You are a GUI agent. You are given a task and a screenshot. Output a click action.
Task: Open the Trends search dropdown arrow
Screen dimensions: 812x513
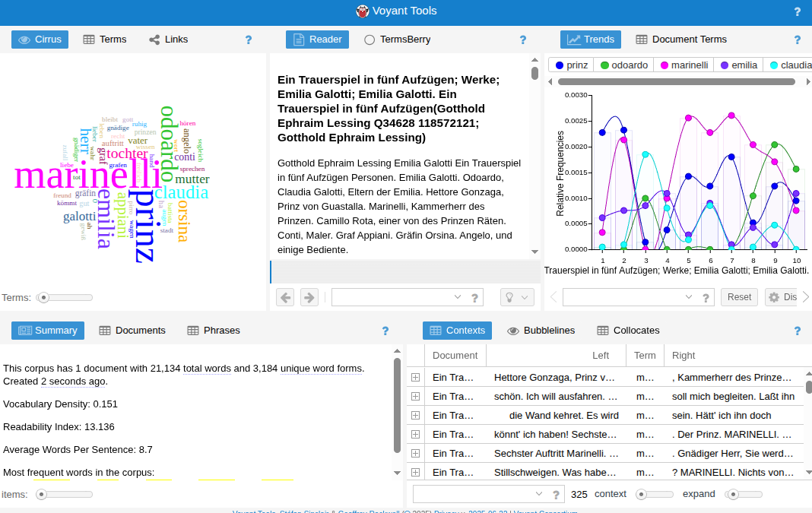(688, 297)
